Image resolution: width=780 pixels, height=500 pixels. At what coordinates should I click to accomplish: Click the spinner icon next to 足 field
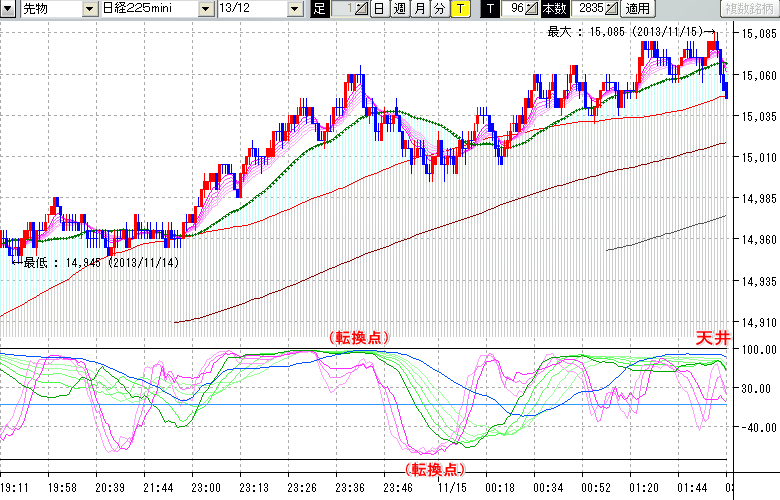pos(362,9)
